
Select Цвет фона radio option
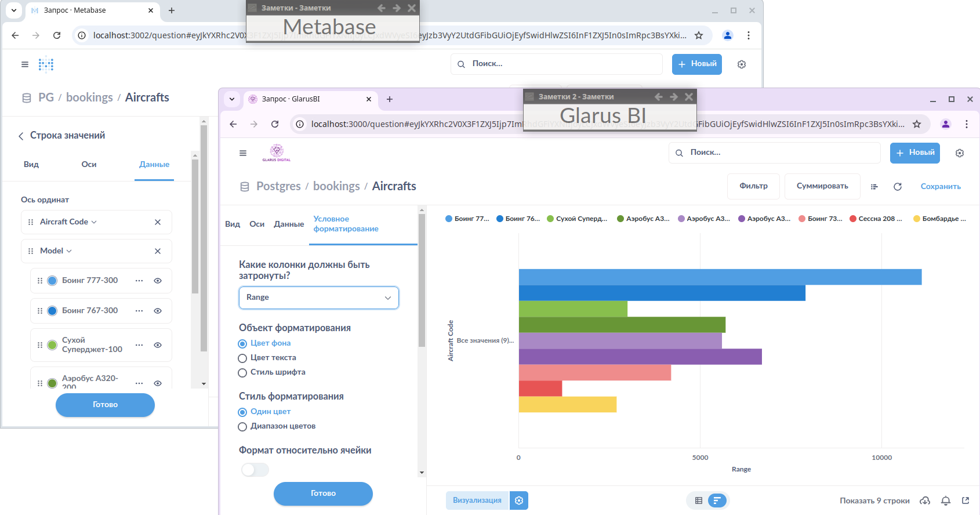[242, 344]
